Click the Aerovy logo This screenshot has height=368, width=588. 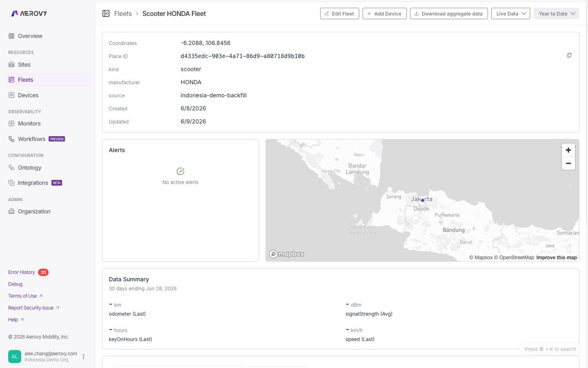(29, 13)
